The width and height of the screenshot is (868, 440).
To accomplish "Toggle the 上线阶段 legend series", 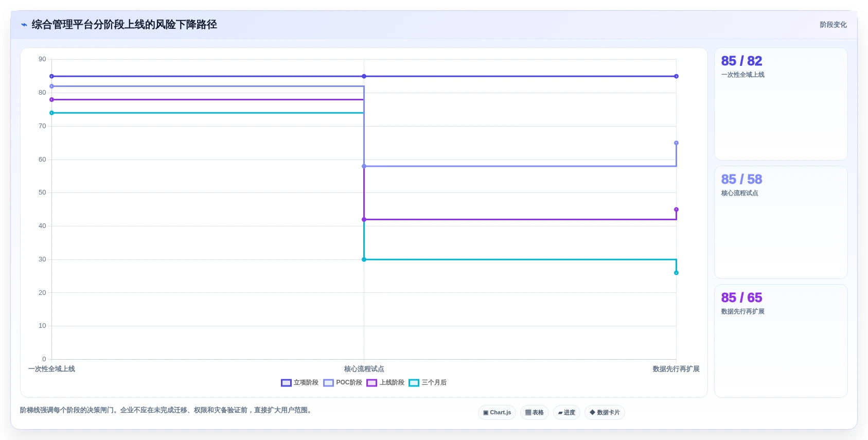I will tap(385, 382).
